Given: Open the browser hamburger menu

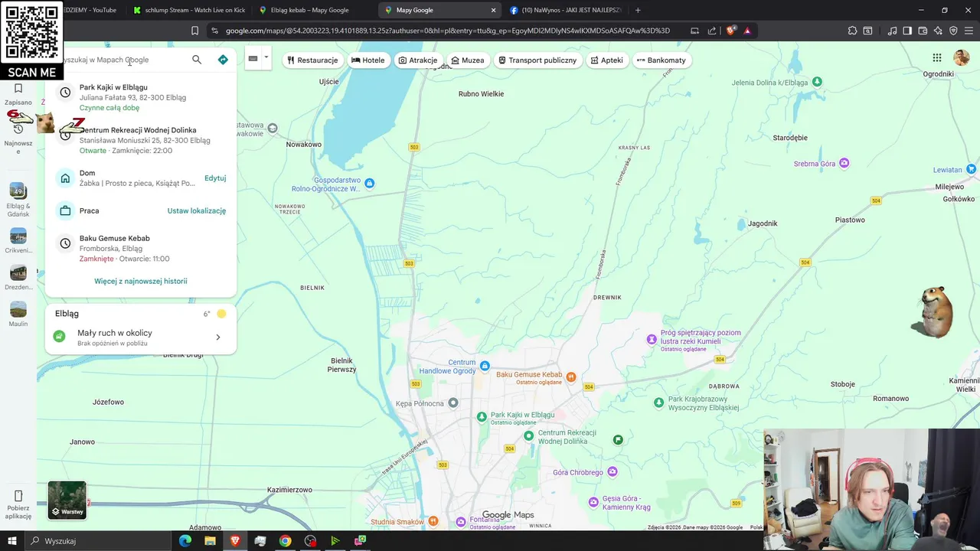Looking at the screenshot, I should pos(968,31).
